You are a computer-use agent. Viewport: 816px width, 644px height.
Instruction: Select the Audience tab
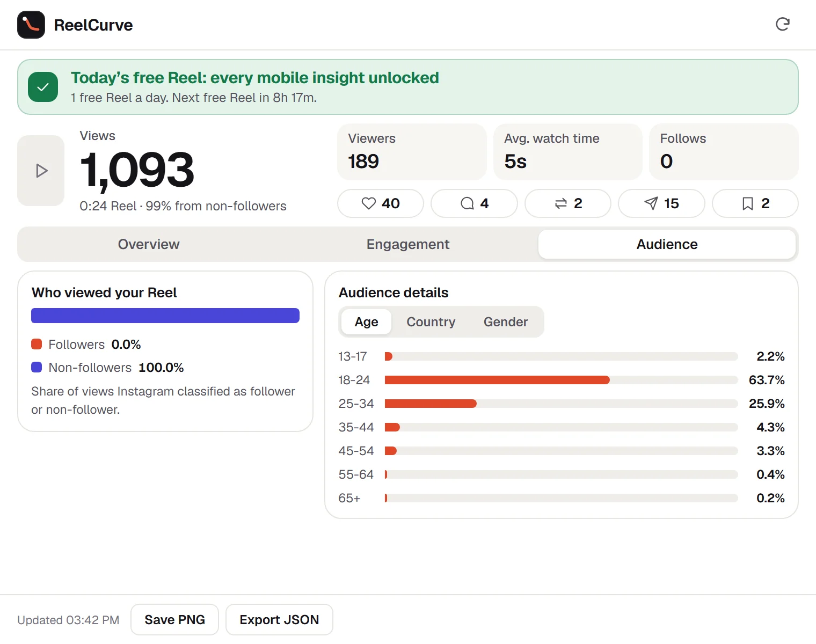[667, 244]
